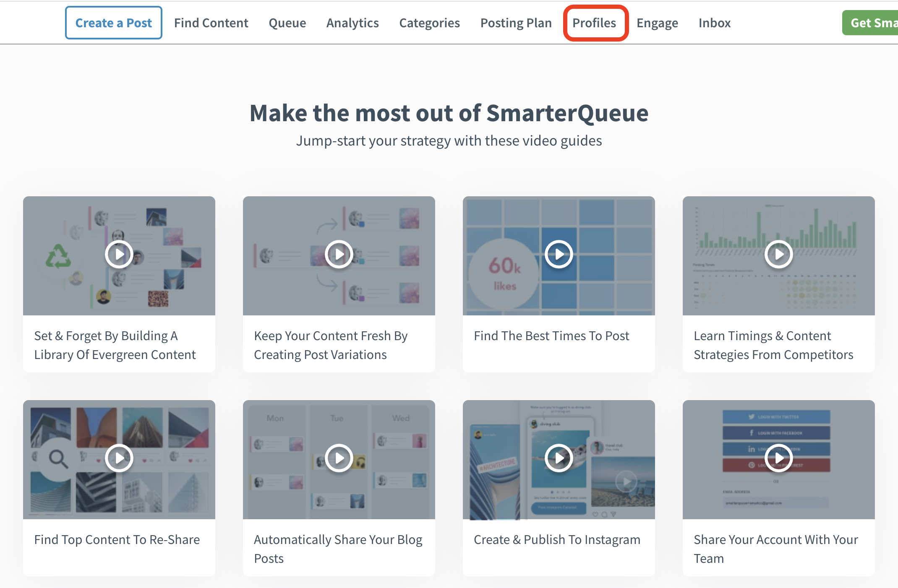Click the magnifier icon in Top Content thumbnail
Viewport: 898px width, 588px height.
tap(58, 458)
